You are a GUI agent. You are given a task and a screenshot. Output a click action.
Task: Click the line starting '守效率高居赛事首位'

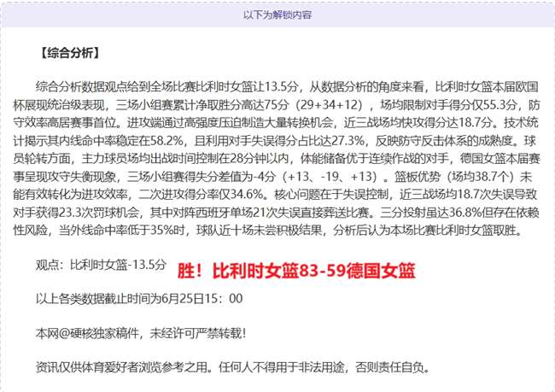click(x=276, y=122)
